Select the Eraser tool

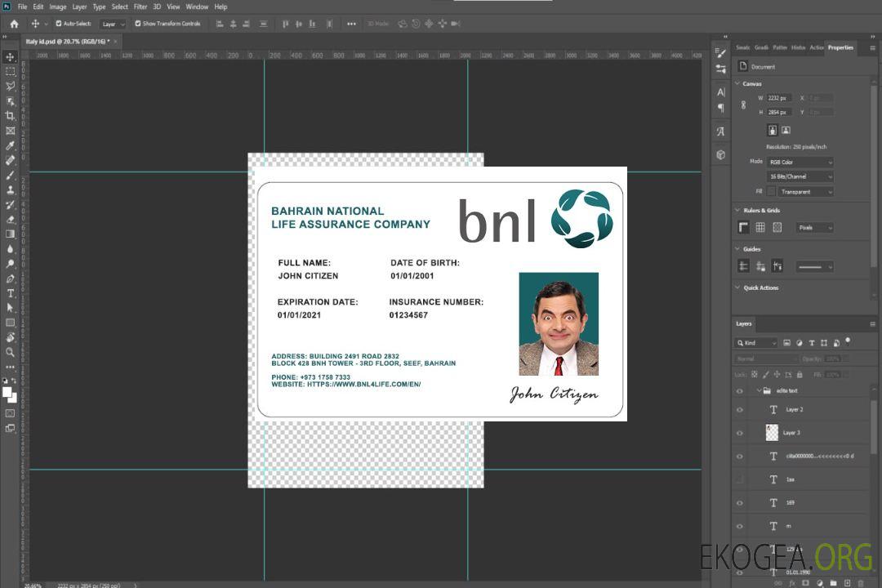10,220
